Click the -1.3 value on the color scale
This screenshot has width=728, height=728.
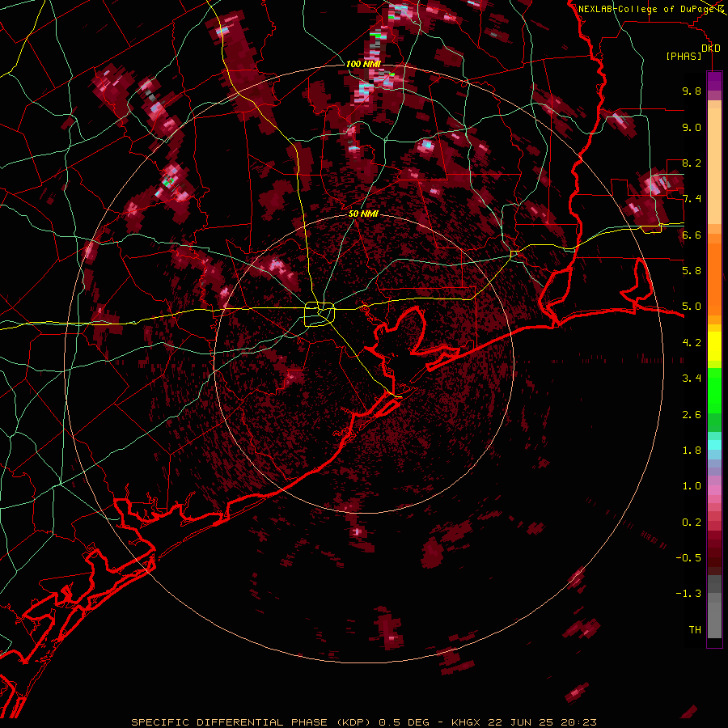[x=688, y=594]
